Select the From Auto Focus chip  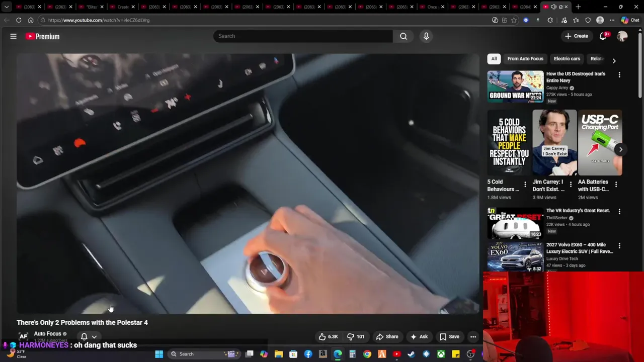coord(525,59)
